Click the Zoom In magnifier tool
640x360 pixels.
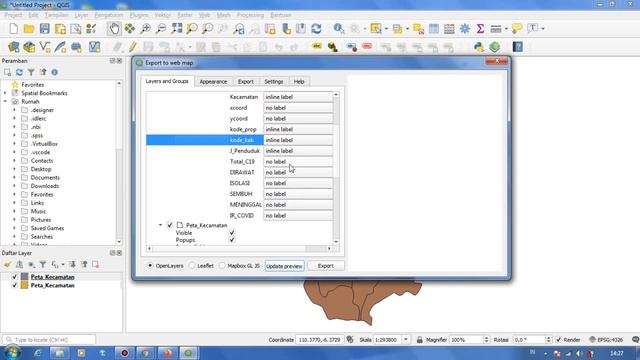click(x=145, y=29)
